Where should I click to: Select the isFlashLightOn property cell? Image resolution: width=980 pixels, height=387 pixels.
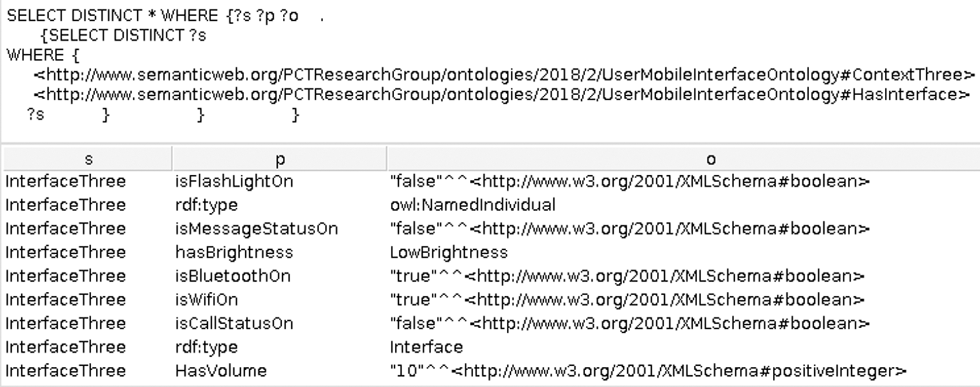click(x=279, y=181)
